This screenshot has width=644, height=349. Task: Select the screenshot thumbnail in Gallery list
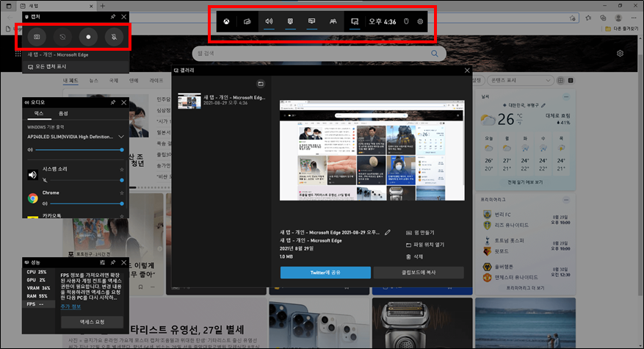(189, 101)
